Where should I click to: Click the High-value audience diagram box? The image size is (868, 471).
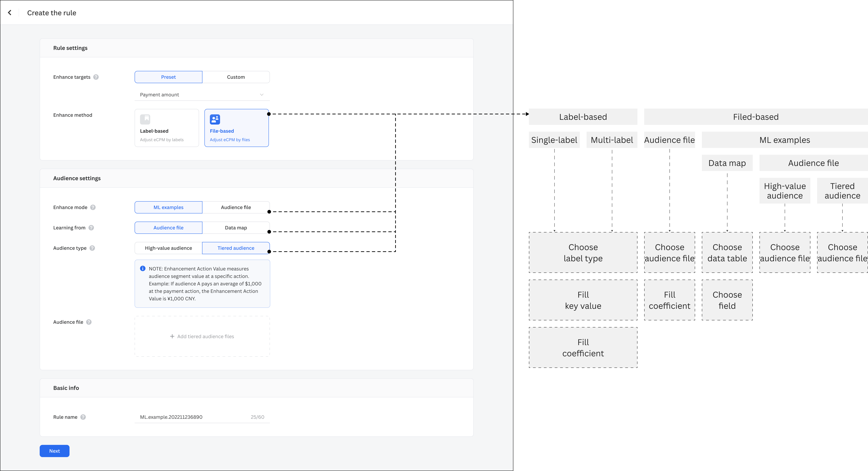tap(785, 191)
